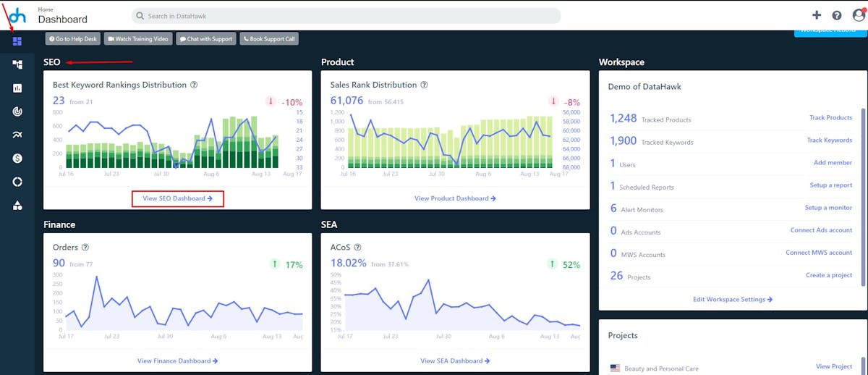Show help for Best Keyword Rankings Distribution
Screen dimensions: 868x375
(194, 85)
